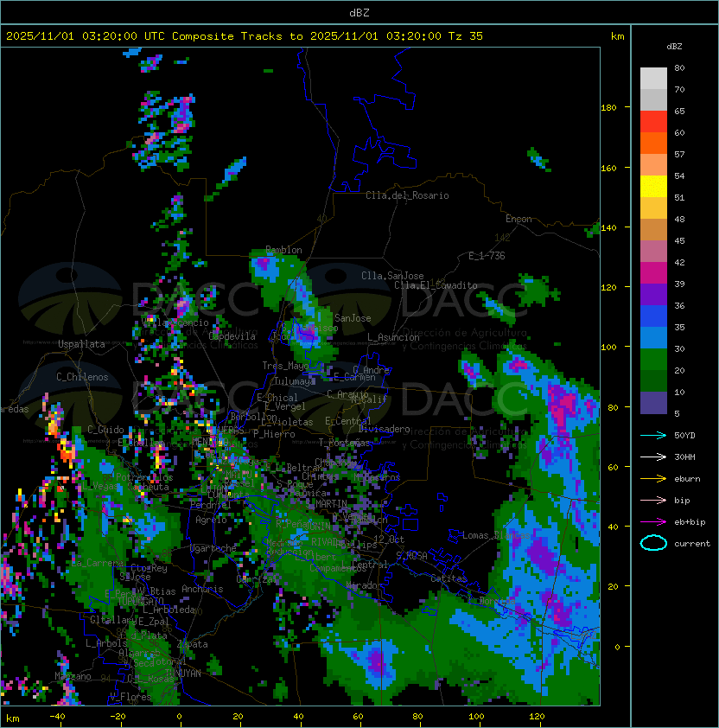719x728 pixels.
Task: Click the 'Tz 35' header value
Action: [466, 36]
